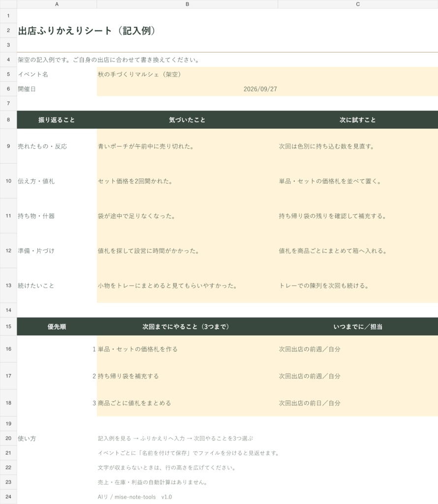Click cell 小物をトレーにまとめると見てもらいやすかった。
438x504 pixels.
pos(188,285)
